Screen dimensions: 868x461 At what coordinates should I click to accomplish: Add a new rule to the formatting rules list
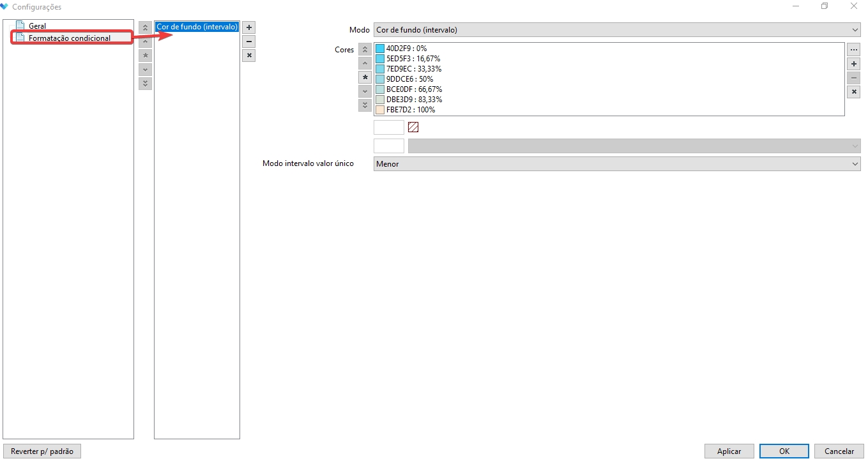[x=249, y=28]
